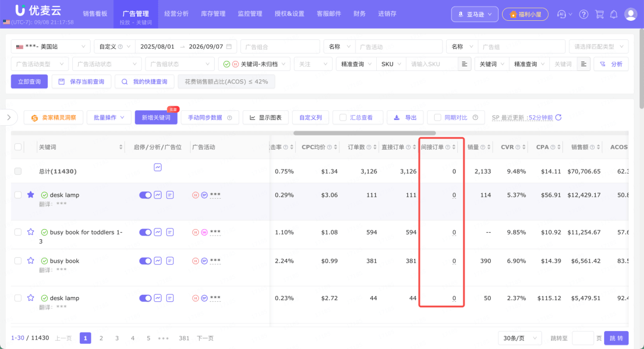Open the 授权&设置 menu
The image size is (644, 349).
point(289,14)
